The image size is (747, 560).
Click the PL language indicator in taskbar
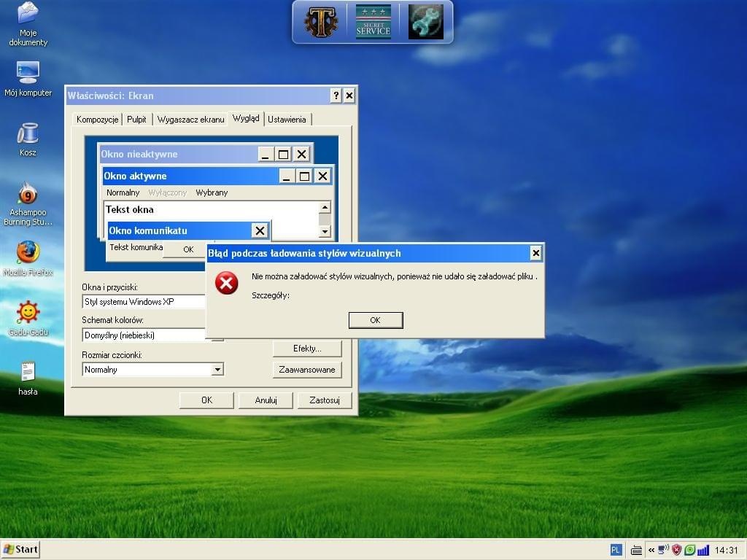pos(616,550)
